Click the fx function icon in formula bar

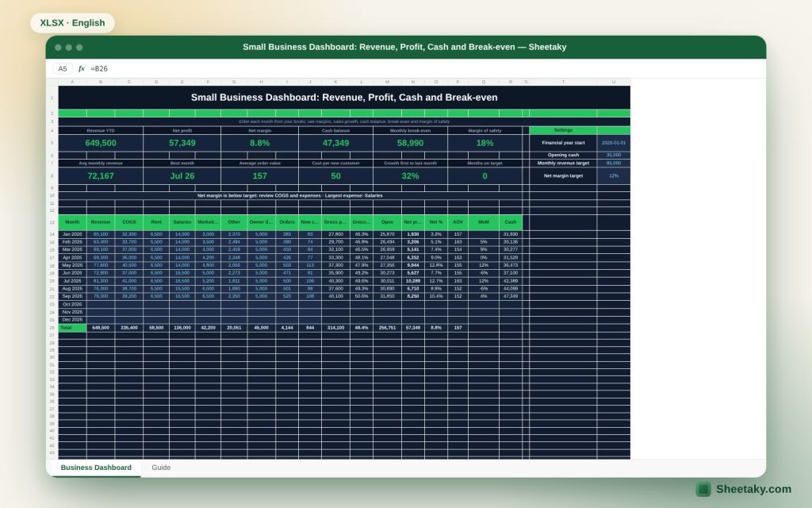click(82, 68)
